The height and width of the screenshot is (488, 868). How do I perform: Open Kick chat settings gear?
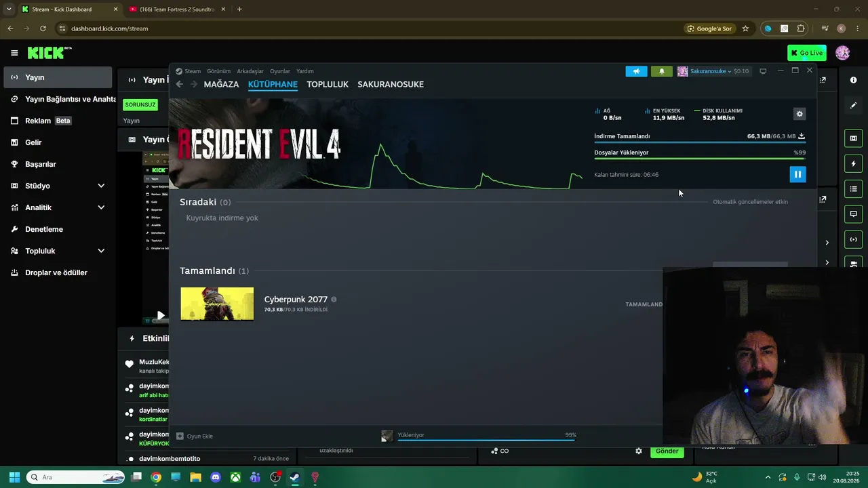pyautogui.click(x=638, y=451)
